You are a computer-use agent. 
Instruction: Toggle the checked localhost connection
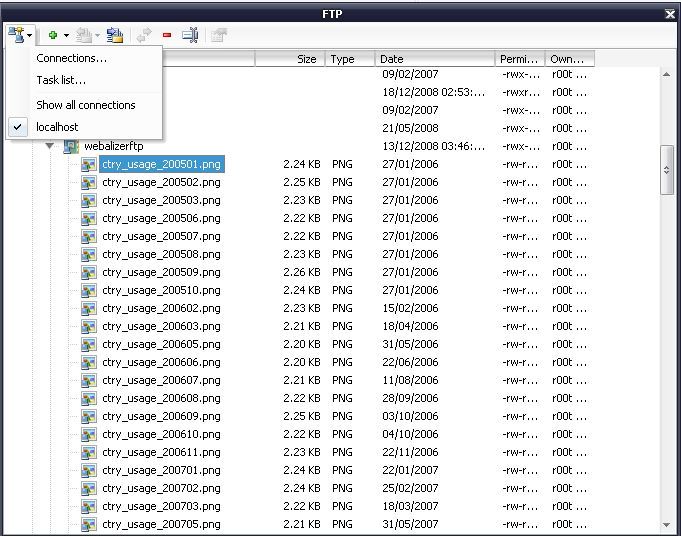click(57, 127)
